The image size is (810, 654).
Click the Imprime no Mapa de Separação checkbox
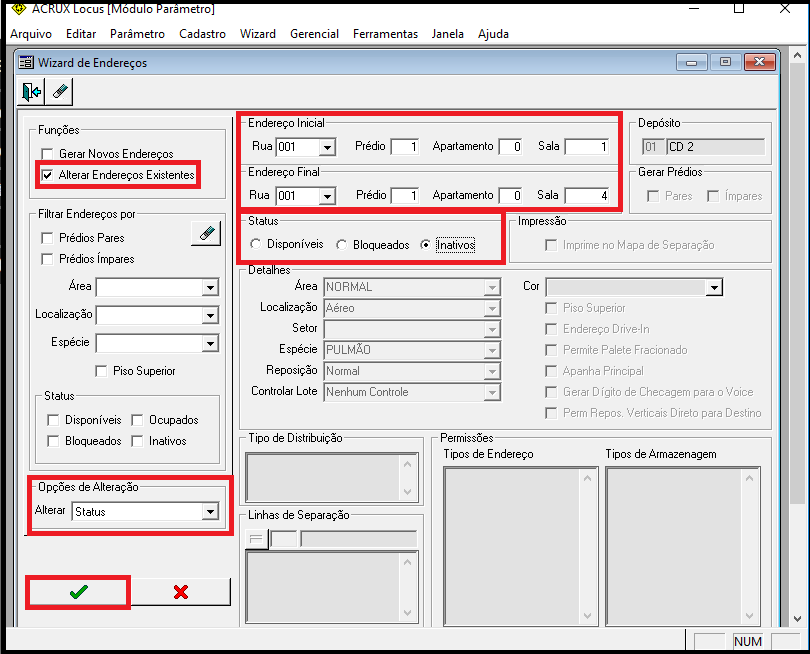coord(551,245)
